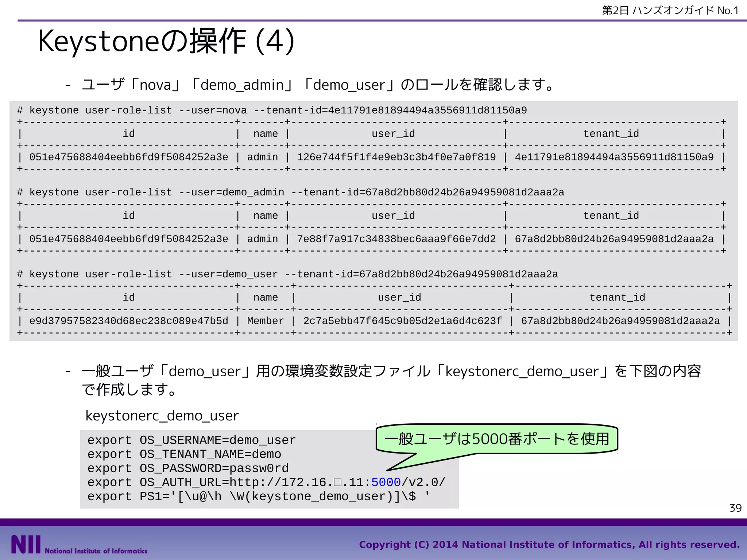The width and height of the screenshot is (747, 560).
Task: Select tenant_id cell in demo_admin table row
Action: [614, 239]
